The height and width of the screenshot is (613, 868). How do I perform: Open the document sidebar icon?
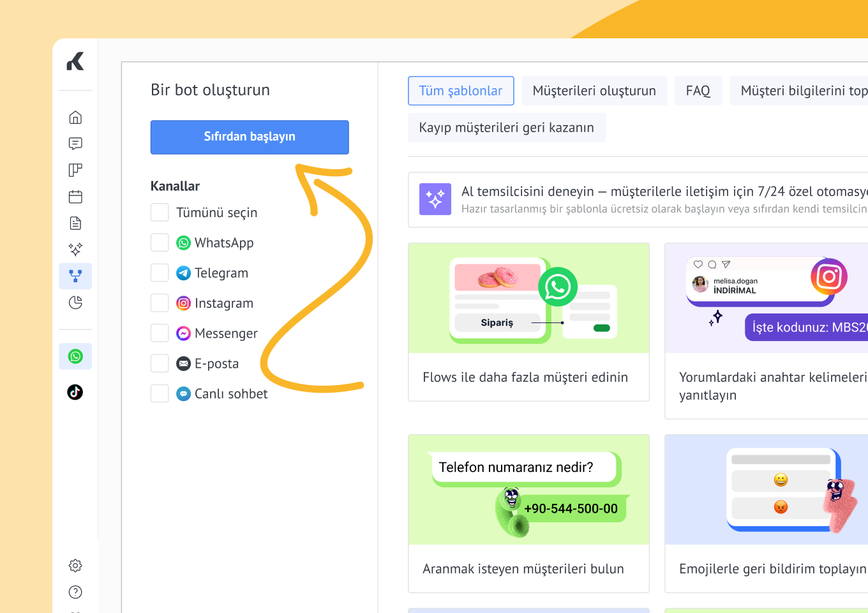coord(75,223)
